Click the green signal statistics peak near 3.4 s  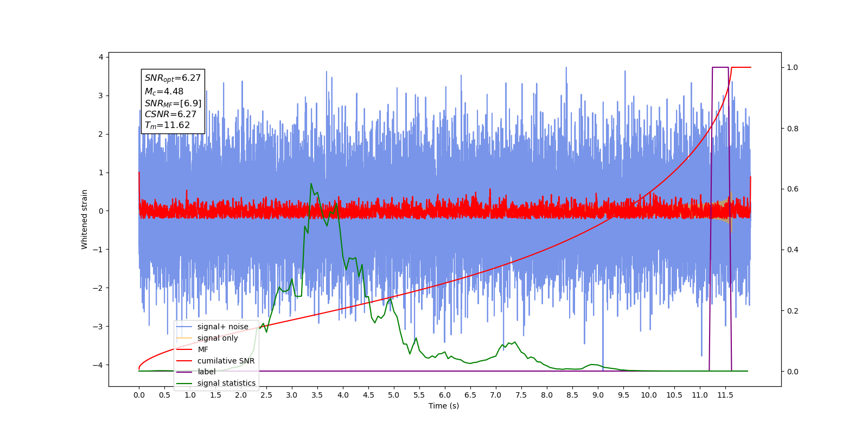(x=311, y=184)
